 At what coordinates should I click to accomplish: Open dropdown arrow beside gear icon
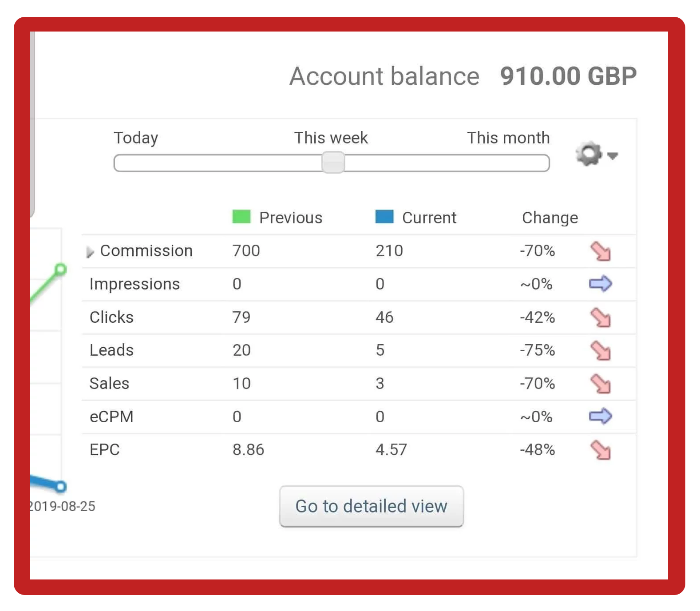point(613,156)
